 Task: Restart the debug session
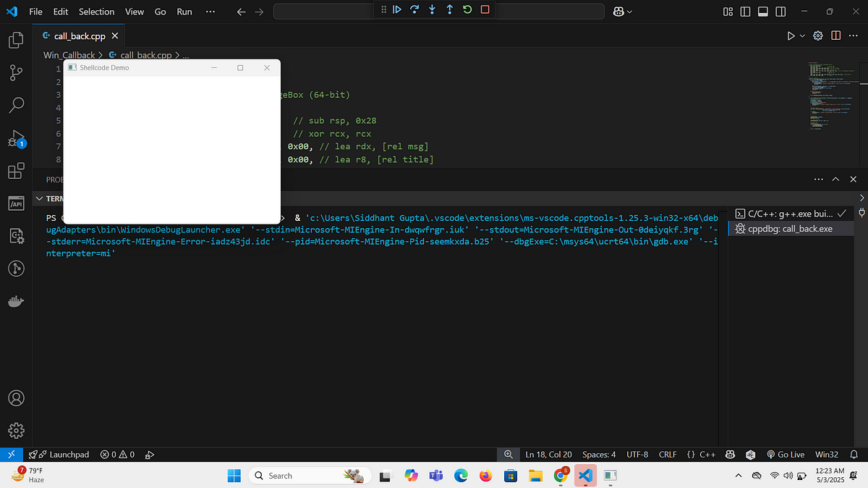467,9
